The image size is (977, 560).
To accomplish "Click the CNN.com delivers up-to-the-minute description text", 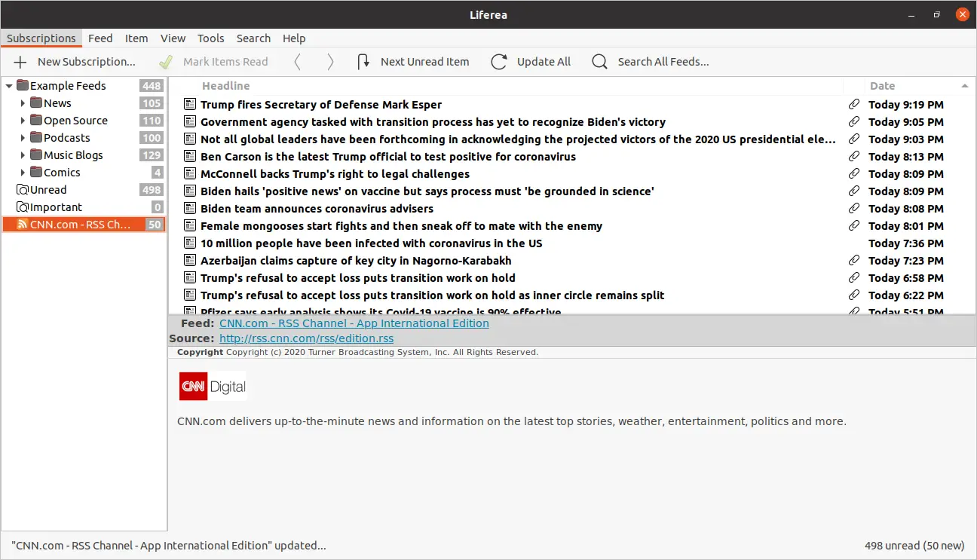I will point(512,421).
